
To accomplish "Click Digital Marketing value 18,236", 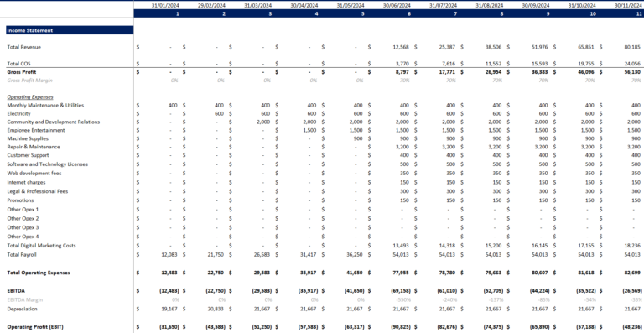I will click(632, 246).
